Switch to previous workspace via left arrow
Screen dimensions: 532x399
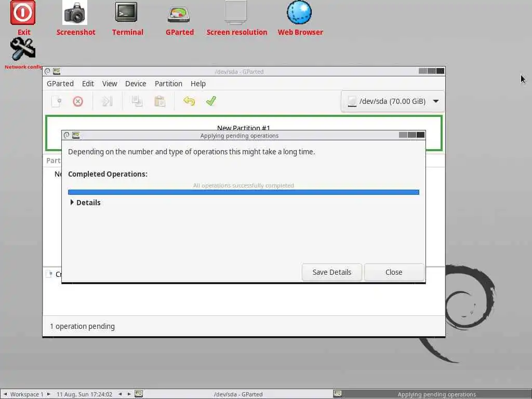tap(5, 394)
